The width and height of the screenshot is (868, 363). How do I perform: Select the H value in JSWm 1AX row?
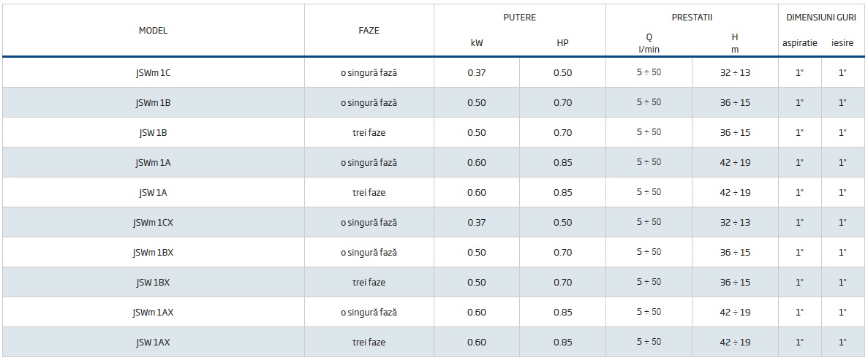(x=735, y=313)
